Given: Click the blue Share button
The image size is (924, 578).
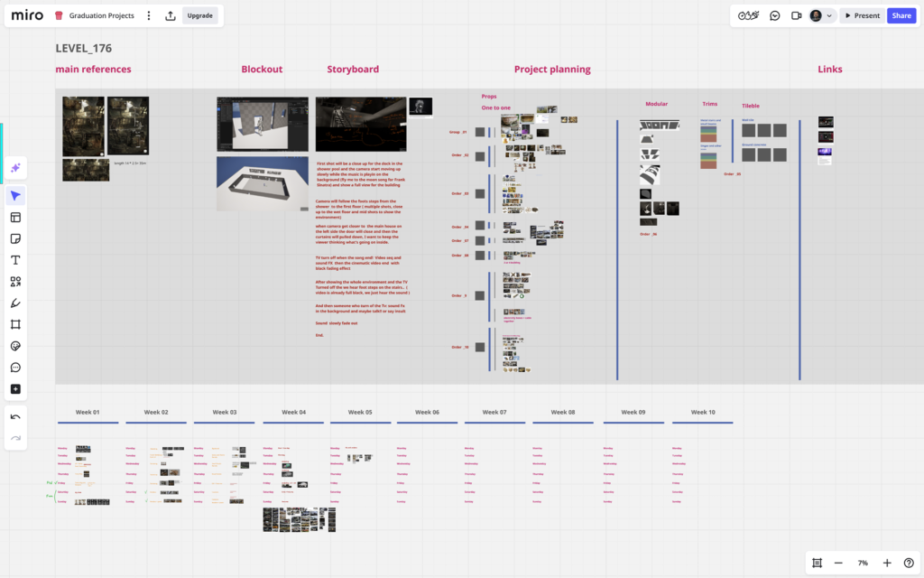Looking at the screenshot, I should pos(901,15).
